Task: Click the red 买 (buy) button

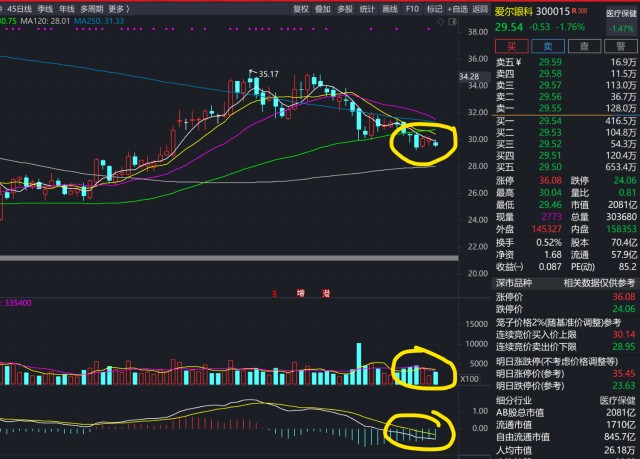Action: 513,45
